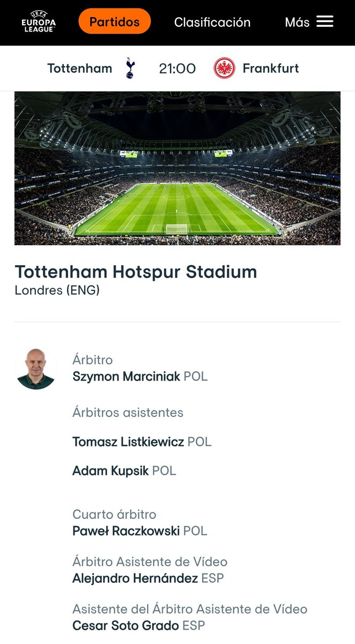Tap the Londres (ENG) location text
Screen dimensions: 355x644
click(x=57, y=290)
